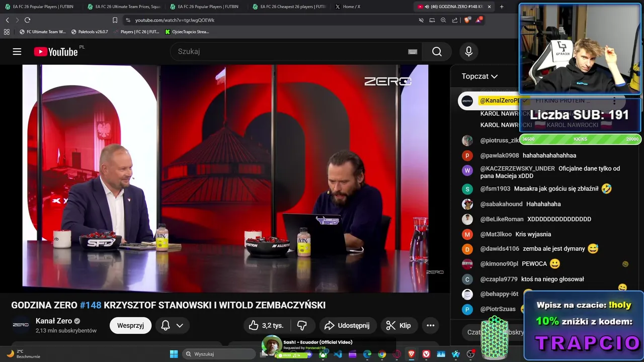Open the Brave Shields lion icon
Screen dimensions: 644x362
[467, 20]
